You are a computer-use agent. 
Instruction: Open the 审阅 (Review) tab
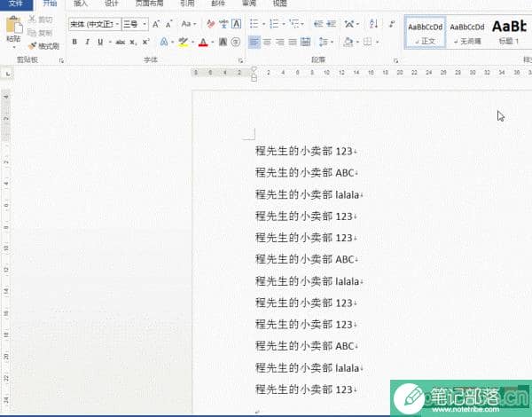[248, 4]
